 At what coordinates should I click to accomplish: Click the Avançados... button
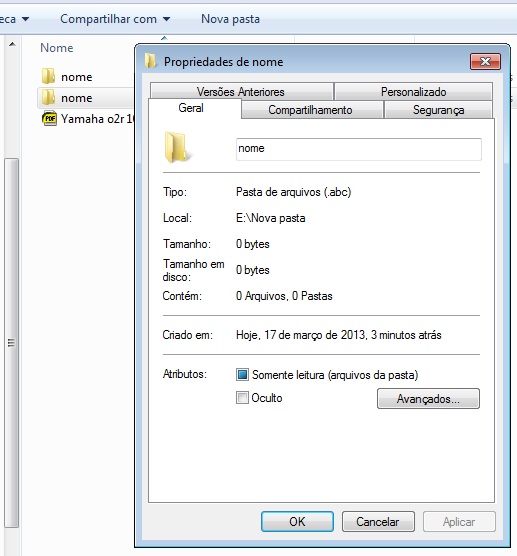click(x=428, y=399)
